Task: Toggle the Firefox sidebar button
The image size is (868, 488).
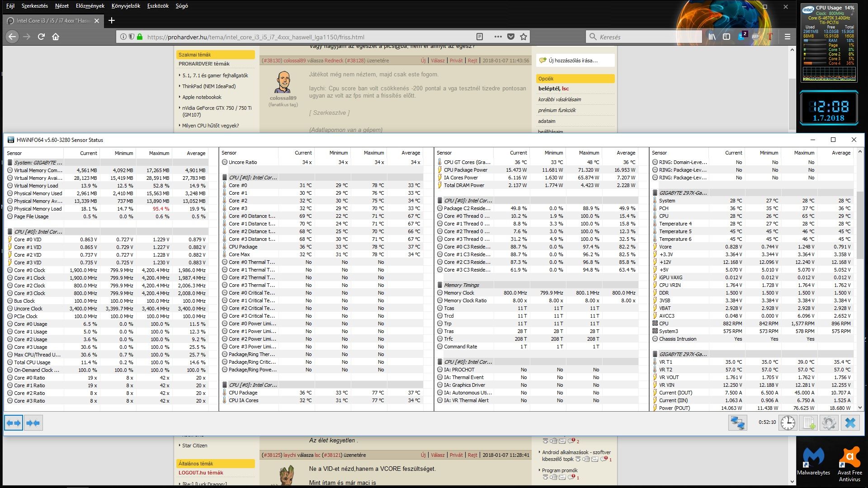Action: point(726,37)
